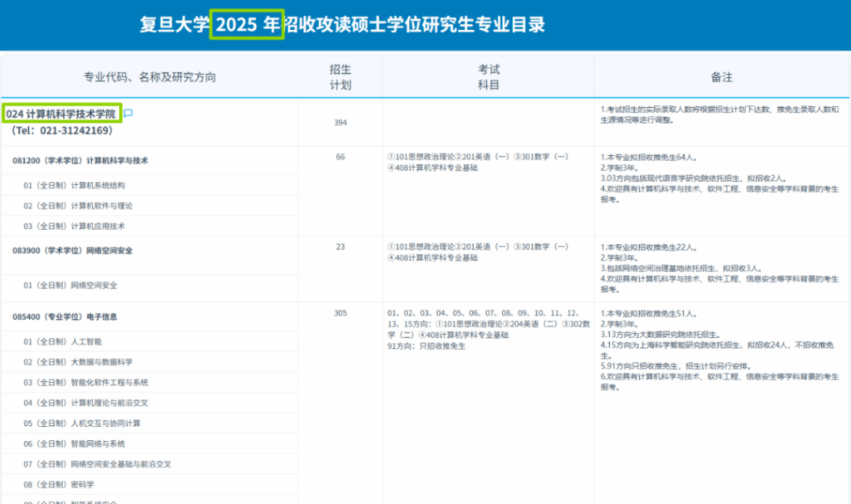Click the page title 复旦大学招收攻读硕士学位研究生专业目录
This screenshot has width=851, height=504.
[342, 24]
